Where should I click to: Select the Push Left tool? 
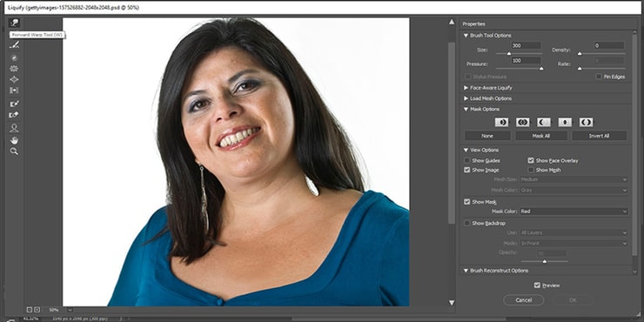click(14, 90)
